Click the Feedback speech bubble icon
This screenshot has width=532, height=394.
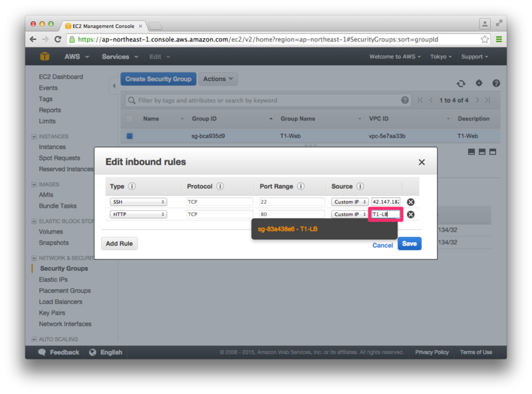pyautogui.click(x=42, y=352)
